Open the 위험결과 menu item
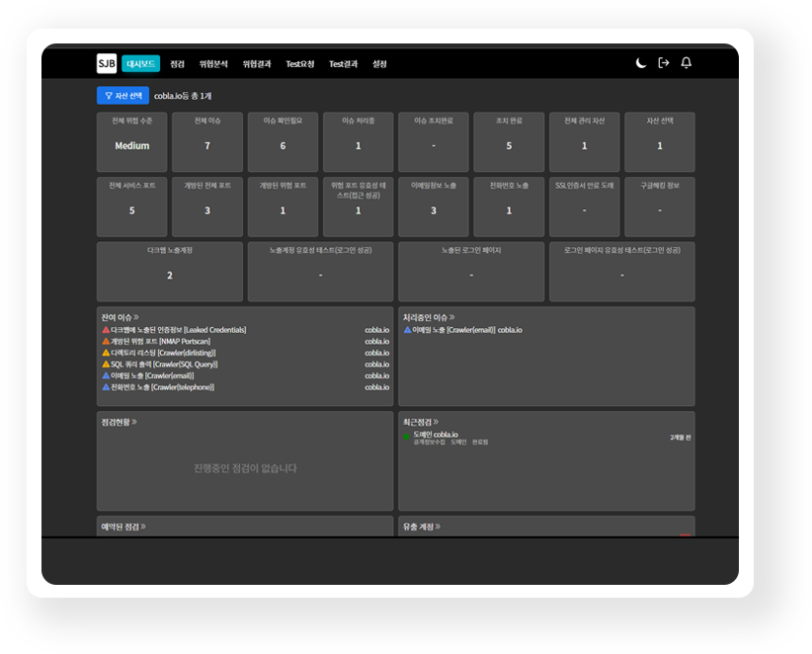 [x=257, y=64]
